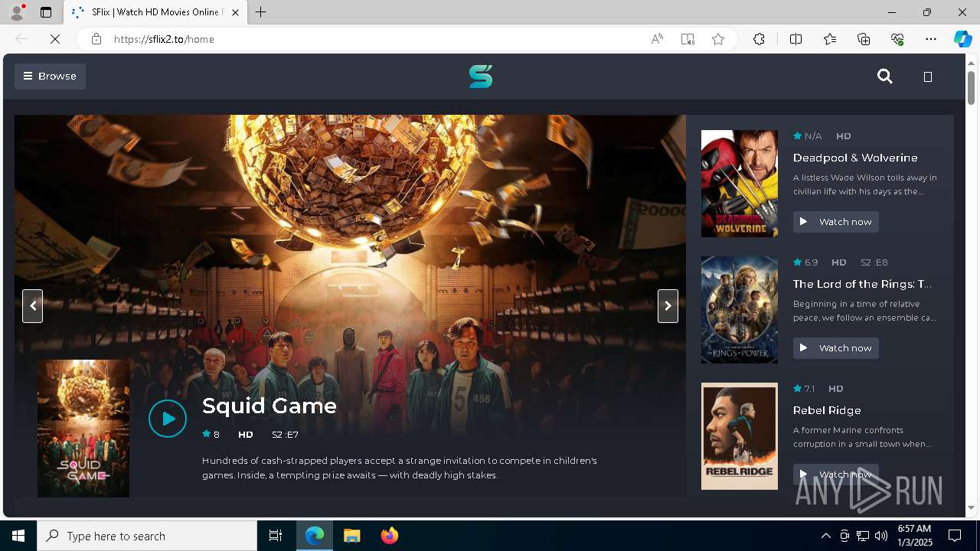Screen dimensions: 980x551
Task: Open the Read aloud icon
Action: click(x=657, y=39)
